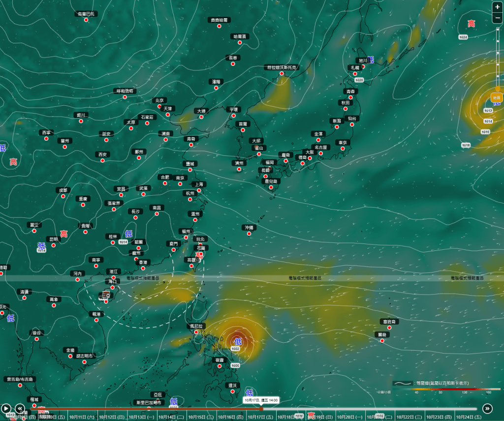Screen dimensions: 504x421
Task: Click the Guam (關島) location marker
Action: click(x=382, y=341)
